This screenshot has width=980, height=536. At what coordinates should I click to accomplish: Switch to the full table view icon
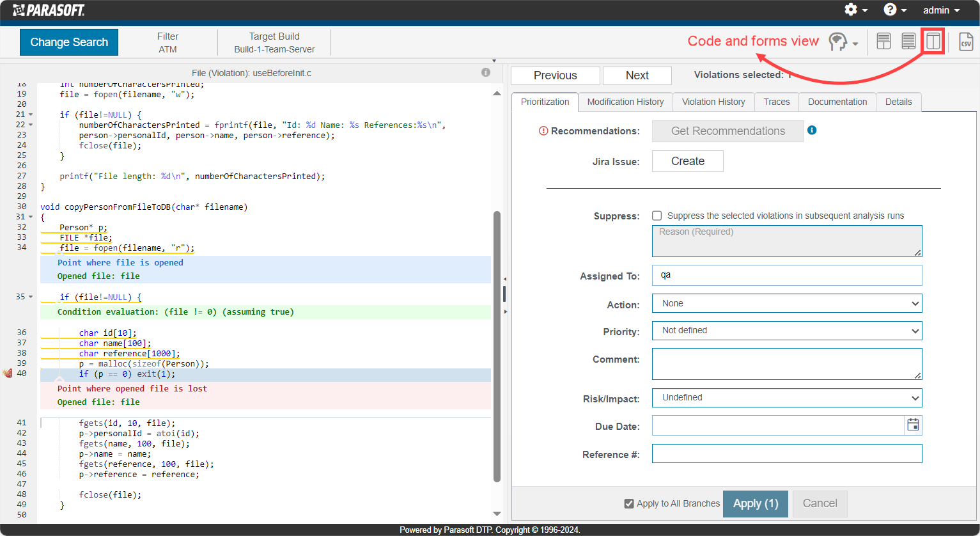point(908,42)
